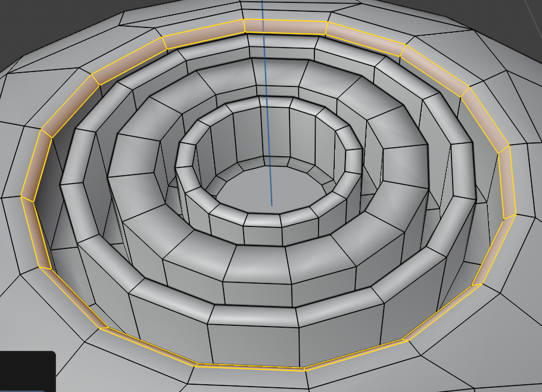The image size is (542, 392).
Task: Click the point where the blue axis meets the center floor
Action: coord(272,206)
